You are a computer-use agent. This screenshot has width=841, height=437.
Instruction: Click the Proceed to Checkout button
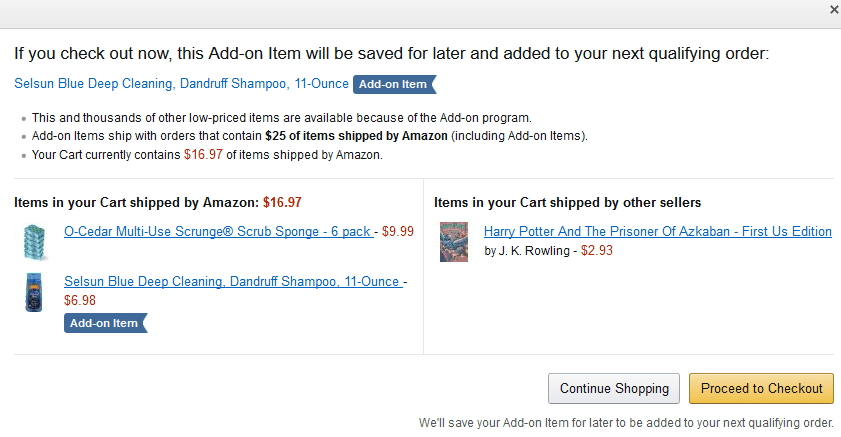point(761,388)
